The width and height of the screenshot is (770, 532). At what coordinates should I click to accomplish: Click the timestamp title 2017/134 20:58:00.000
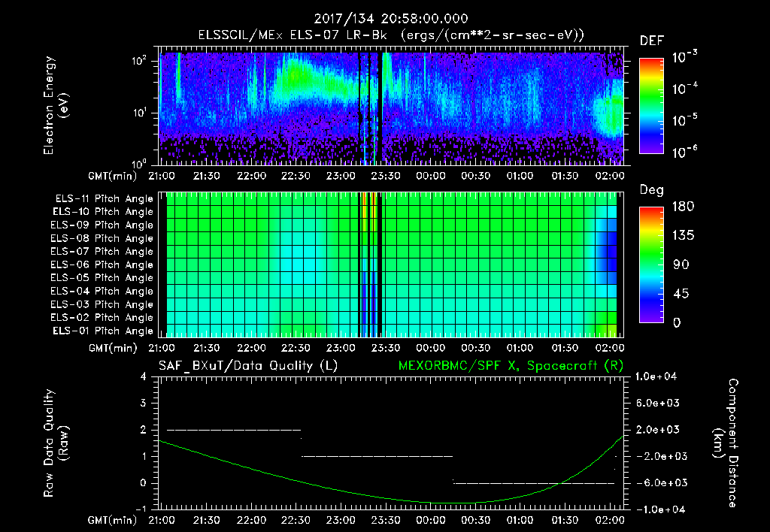click(x=391, y=19)
